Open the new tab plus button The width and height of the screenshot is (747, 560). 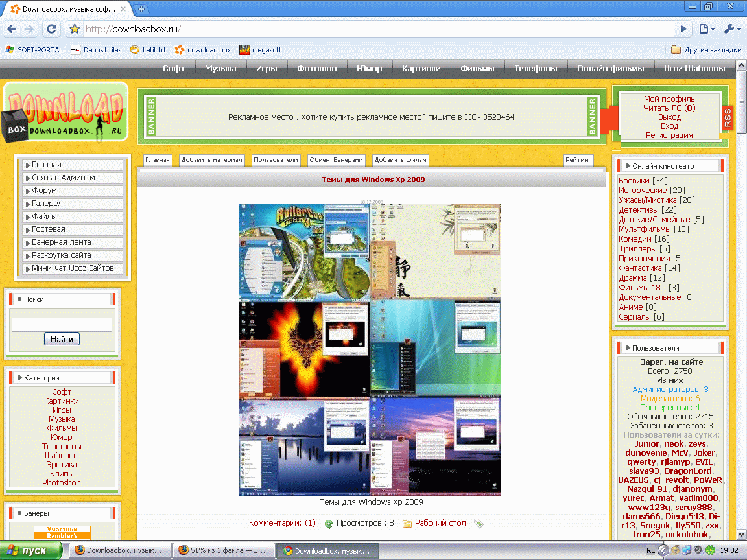coord(141,8)
